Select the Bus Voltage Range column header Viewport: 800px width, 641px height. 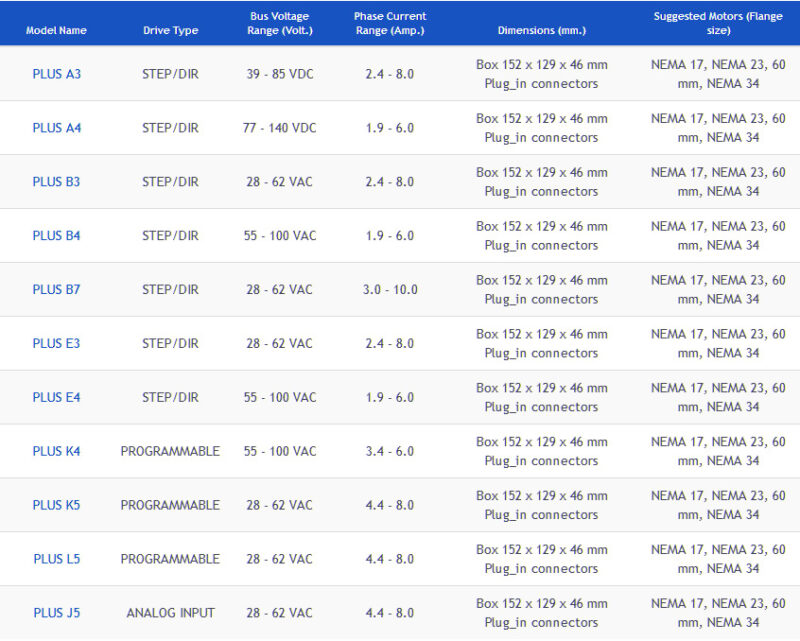pyautogui.click(x=281, y=23)
